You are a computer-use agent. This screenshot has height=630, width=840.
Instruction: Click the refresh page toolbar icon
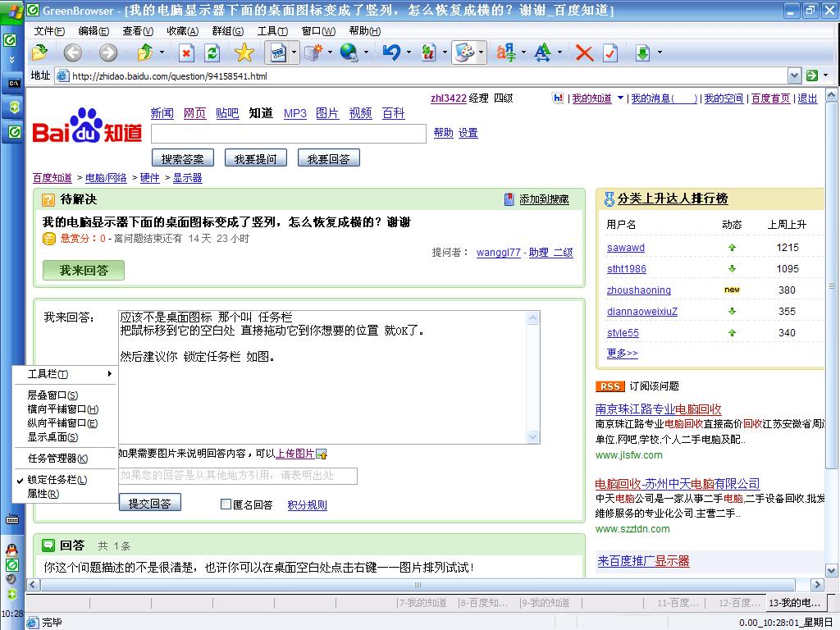click(212, 52)
